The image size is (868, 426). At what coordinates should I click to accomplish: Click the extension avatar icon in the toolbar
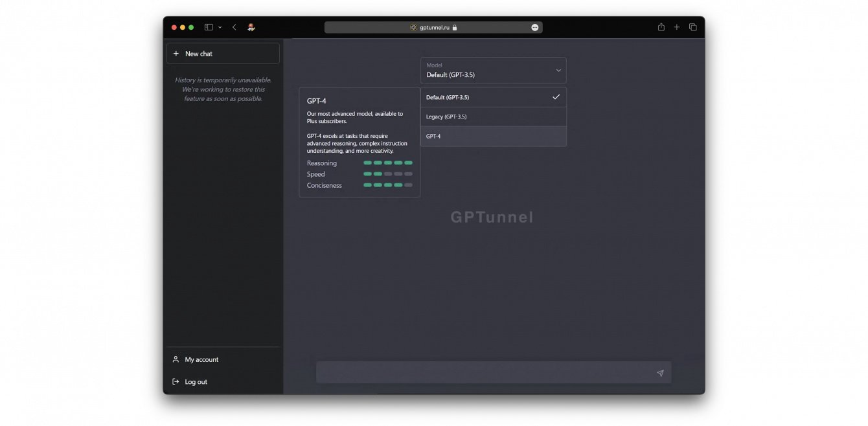(251, 27)
